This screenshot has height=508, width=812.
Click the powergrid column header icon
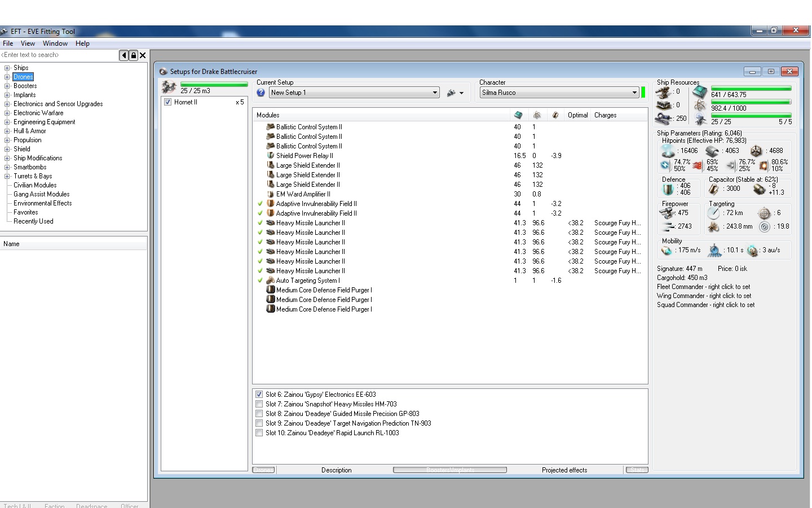537,115
